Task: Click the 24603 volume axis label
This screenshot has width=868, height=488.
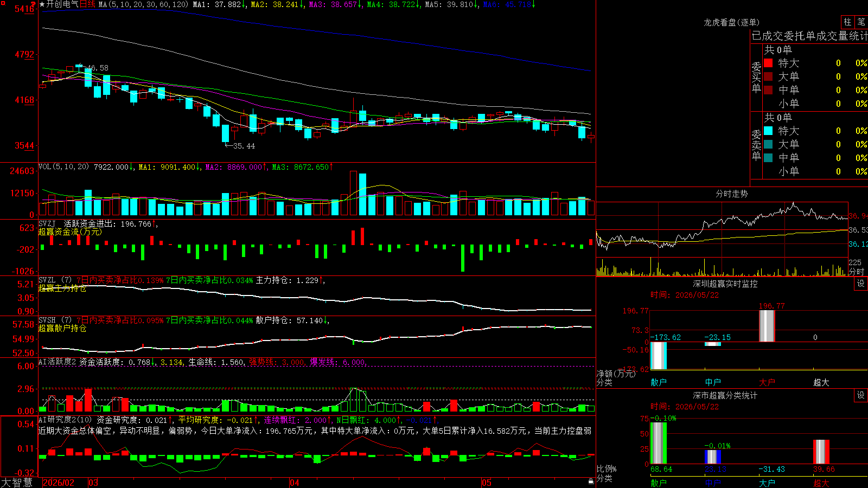Action: click(22, 171)
